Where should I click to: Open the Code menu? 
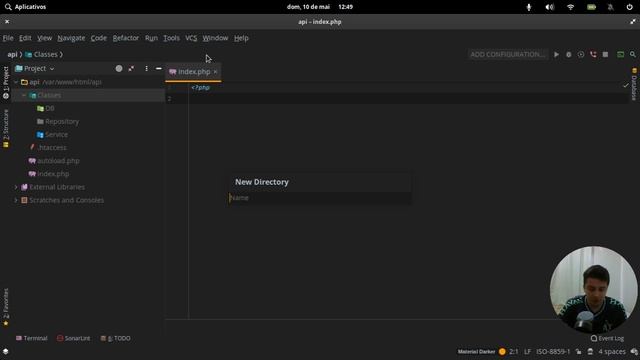click(98, 38)
